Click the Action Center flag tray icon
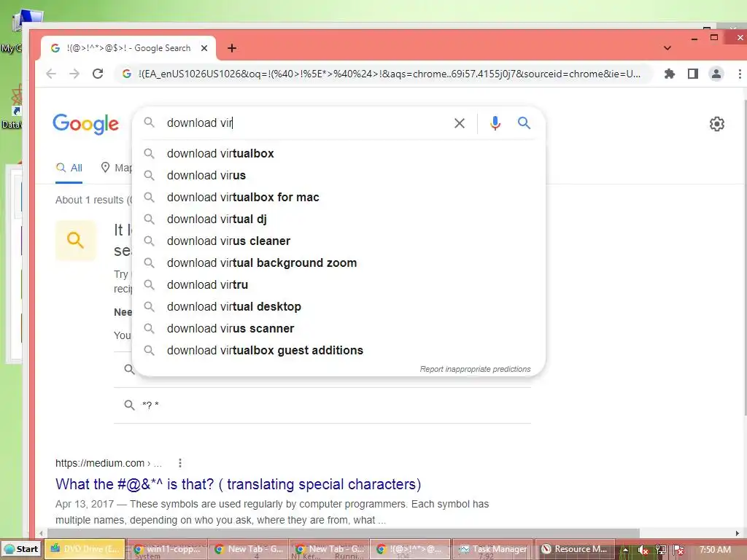The width and height of the screenshot is (747, 560). [x=679, y=550]
